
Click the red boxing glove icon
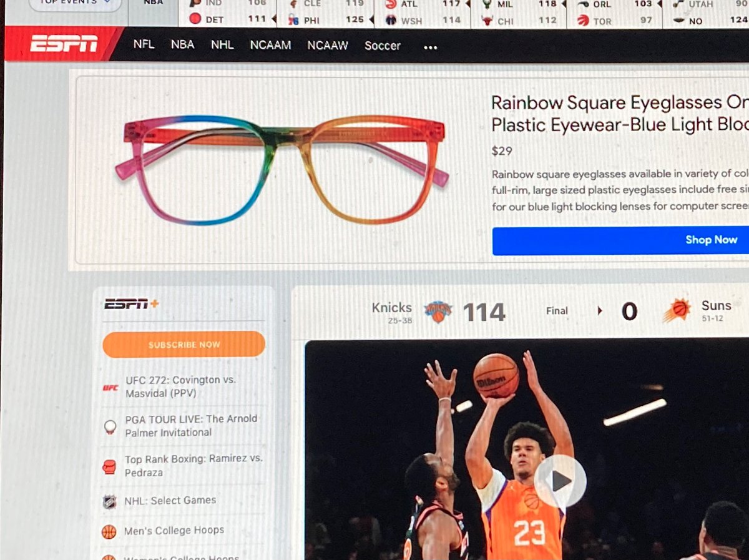click(109, 466)
